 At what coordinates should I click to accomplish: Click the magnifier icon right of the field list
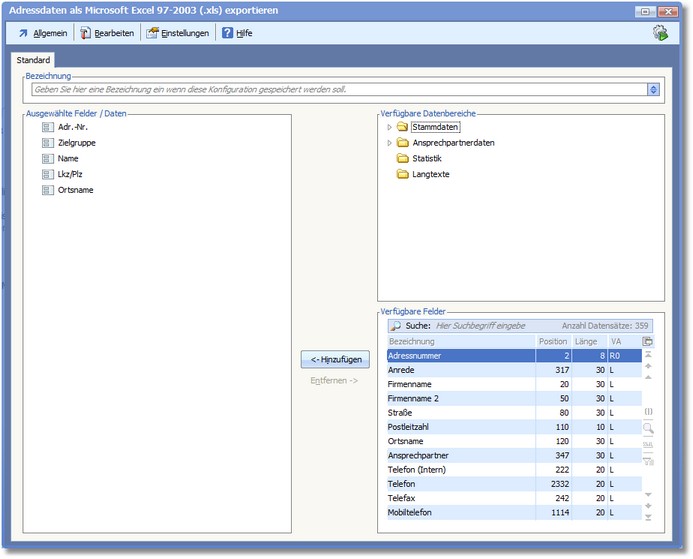point(648,428)
